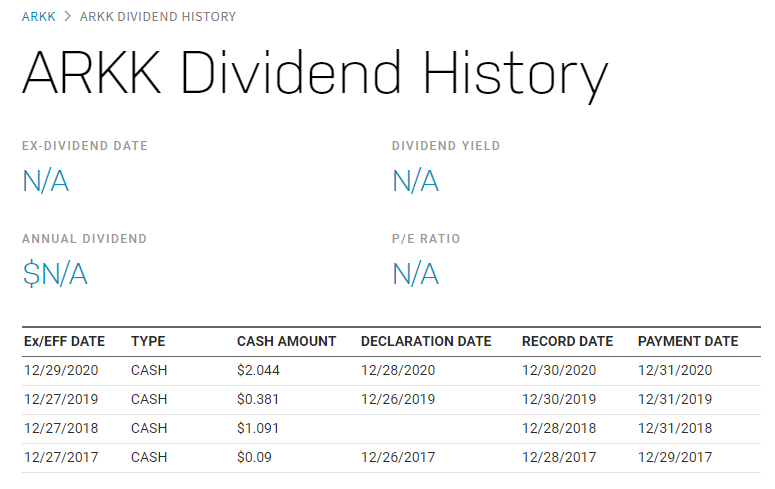
Task: Select the $1.091 cash amount
Action: (x=258, y=428)
